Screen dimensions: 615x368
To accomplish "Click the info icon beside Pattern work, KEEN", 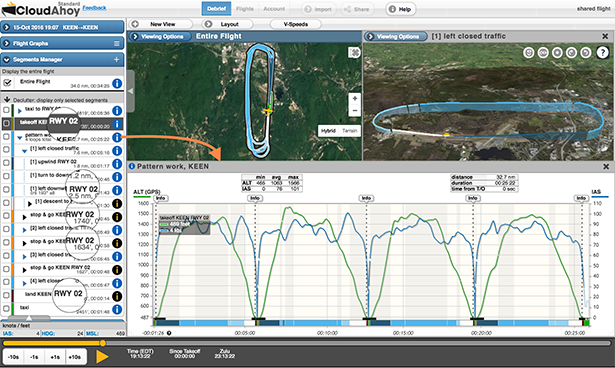I will pyautogui.click(x=132, y=166).
